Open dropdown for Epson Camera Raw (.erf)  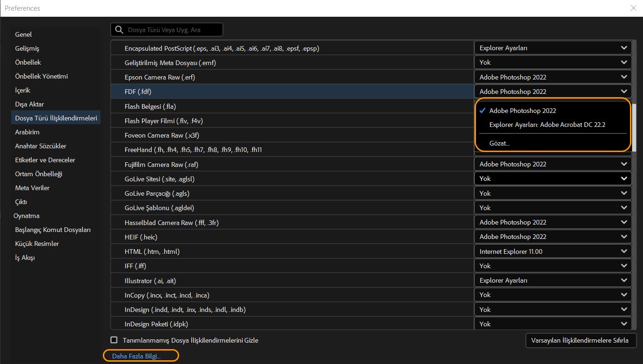(553, 77)
